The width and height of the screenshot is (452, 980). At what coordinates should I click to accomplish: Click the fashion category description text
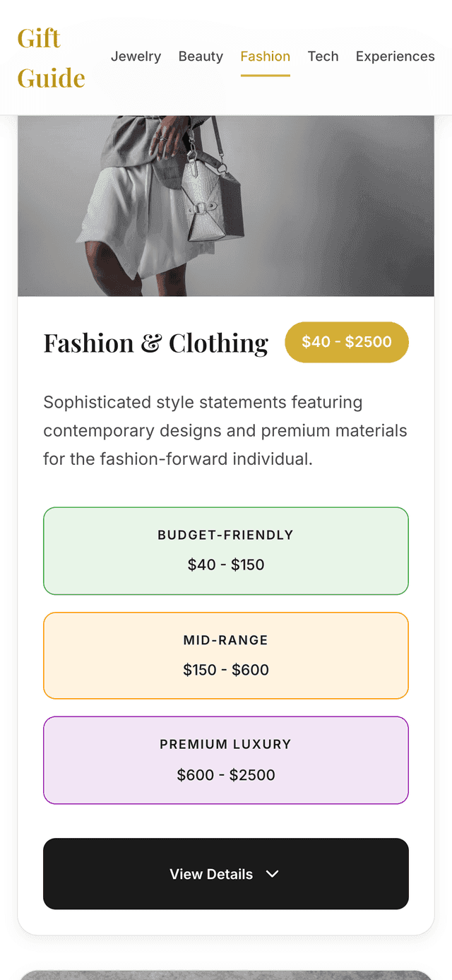tap(225, 430)
